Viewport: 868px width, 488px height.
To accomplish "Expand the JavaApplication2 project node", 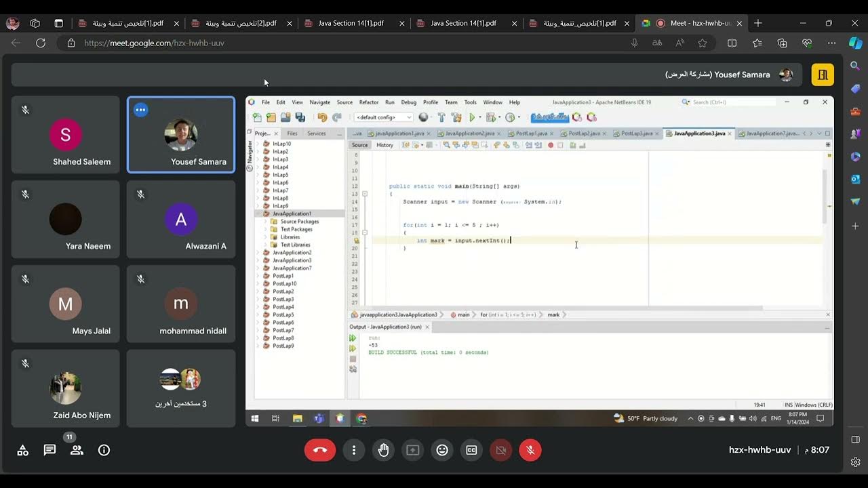I will (258, 253).
